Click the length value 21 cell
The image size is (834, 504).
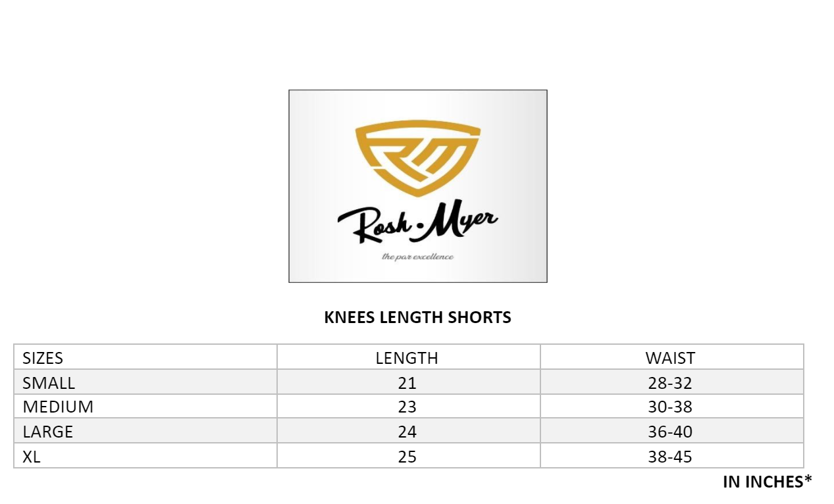[408, 382]
